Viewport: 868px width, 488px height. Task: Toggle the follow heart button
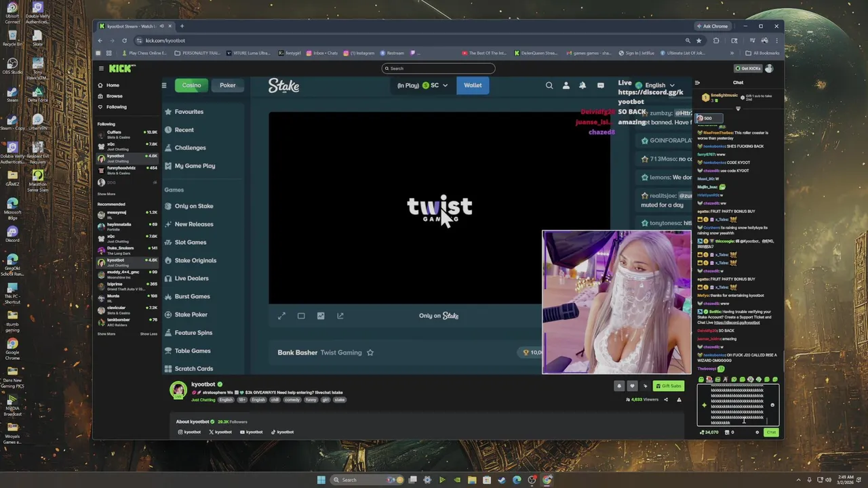pyautogui.click(x=632, y=386)
